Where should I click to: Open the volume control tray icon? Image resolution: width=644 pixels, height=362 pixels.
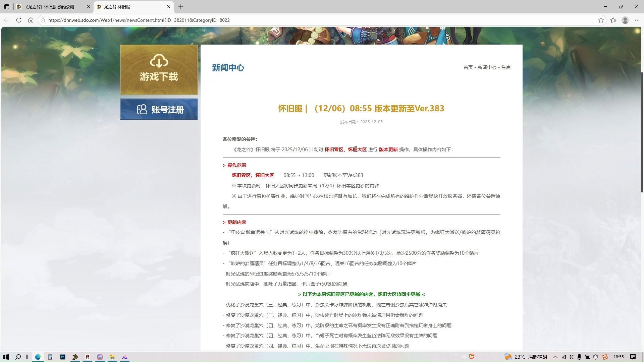coord(571,357)
